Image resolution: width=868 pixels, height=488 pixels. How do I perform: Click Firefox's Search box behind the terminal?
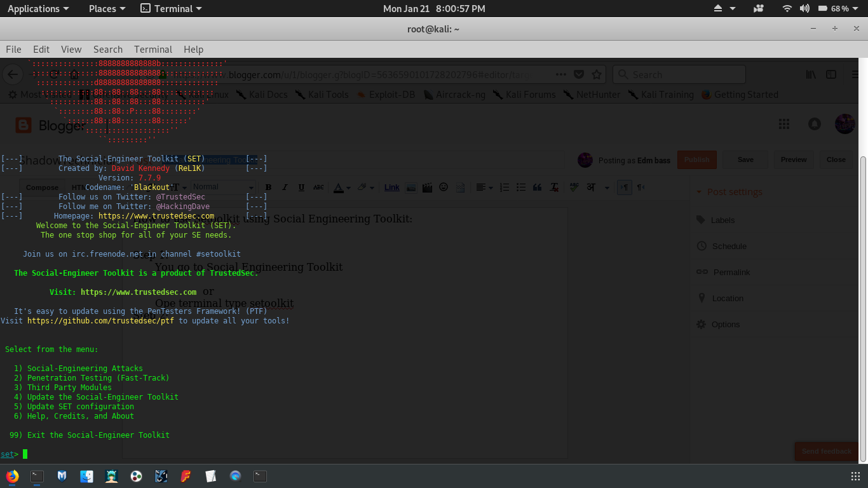point(679,74)
